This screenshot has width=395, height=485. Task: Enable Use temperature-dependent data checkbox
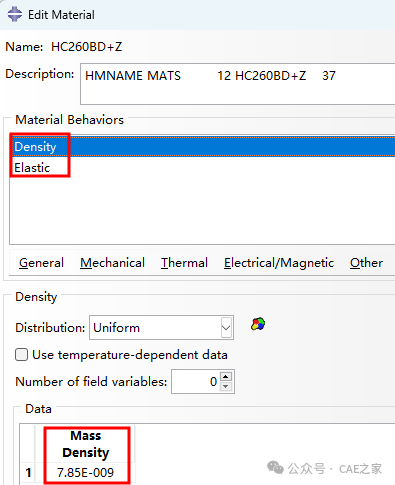(x=21, y=355)
